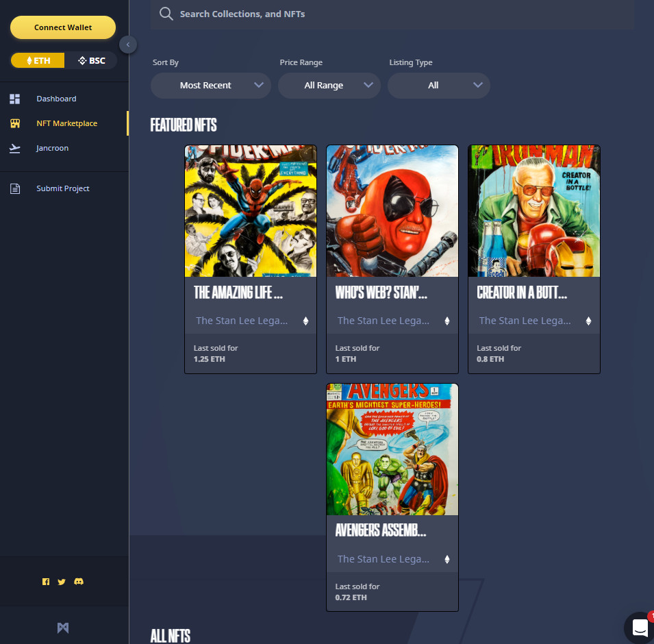Click the logo at the sidebar bottom
Image resolution: width=654 pixels, height=644 pixels.
pyautogui.click(x=63, y=628)
